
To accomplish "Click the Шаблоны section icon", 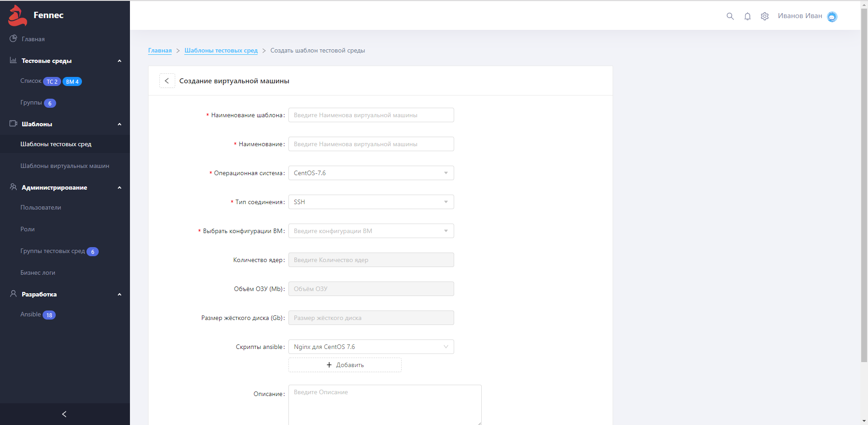I will point(14,124).
